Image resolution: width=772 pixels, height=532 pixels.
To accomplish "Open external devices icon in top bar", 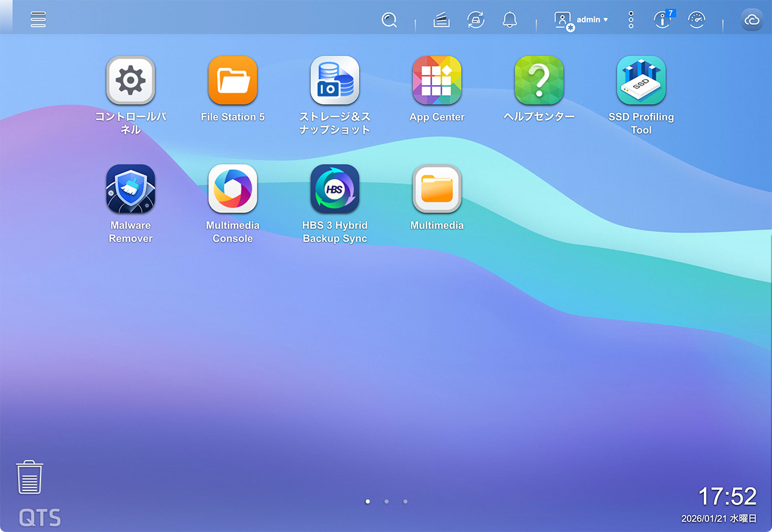I will point(476,20).
